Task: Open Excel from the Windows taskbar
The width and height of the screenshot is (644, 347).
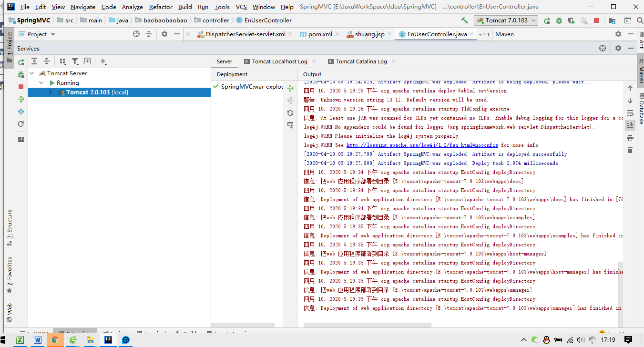Action: [x=20, y=340]
